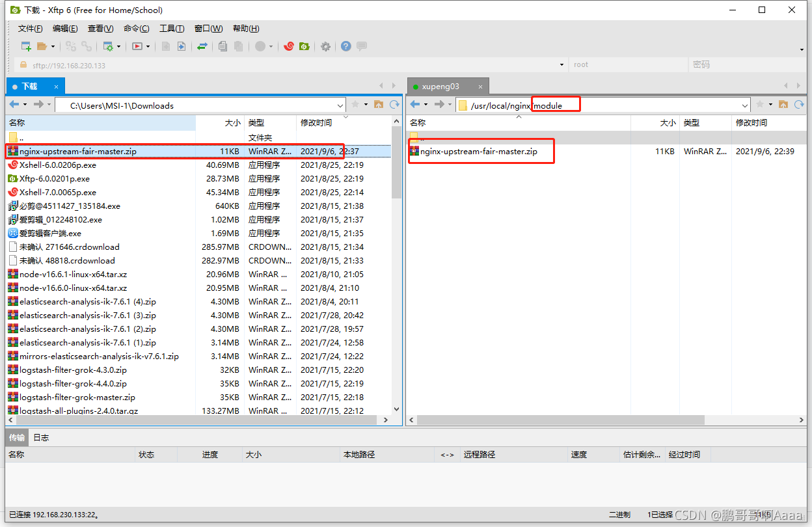This screenshot has height=527, width=812.
Task: Go forward in the local pane
Action: pos(38,104)
